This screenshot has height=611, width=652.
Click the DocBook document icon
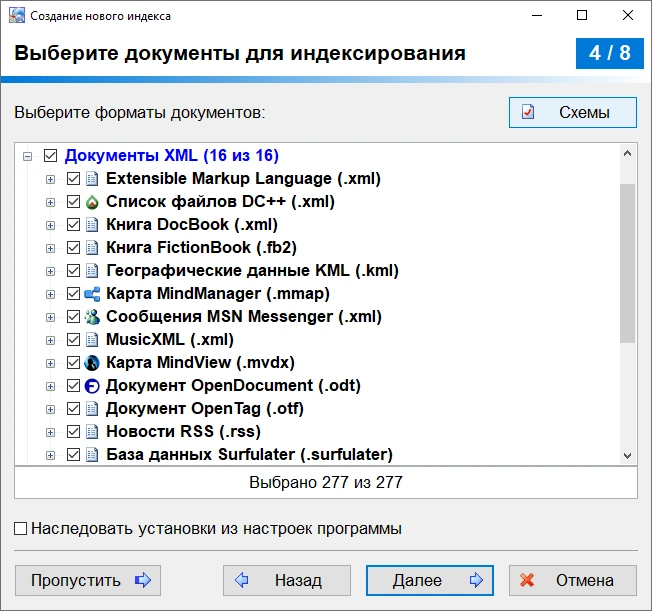click(x=92, y=225)
